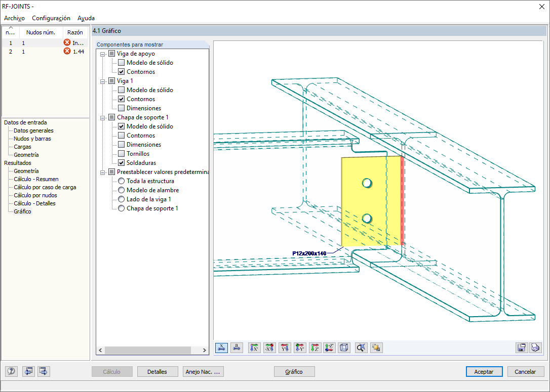Uncheck Contornos under Viga 1
Image resolution: width=550 pixels, height=392 pixels.
(121, 99)
